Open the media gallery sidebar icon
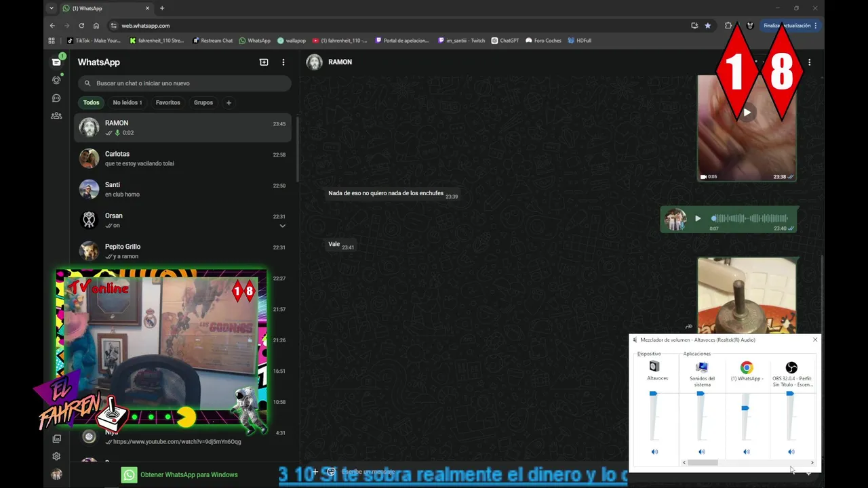 tap(56, 439)
